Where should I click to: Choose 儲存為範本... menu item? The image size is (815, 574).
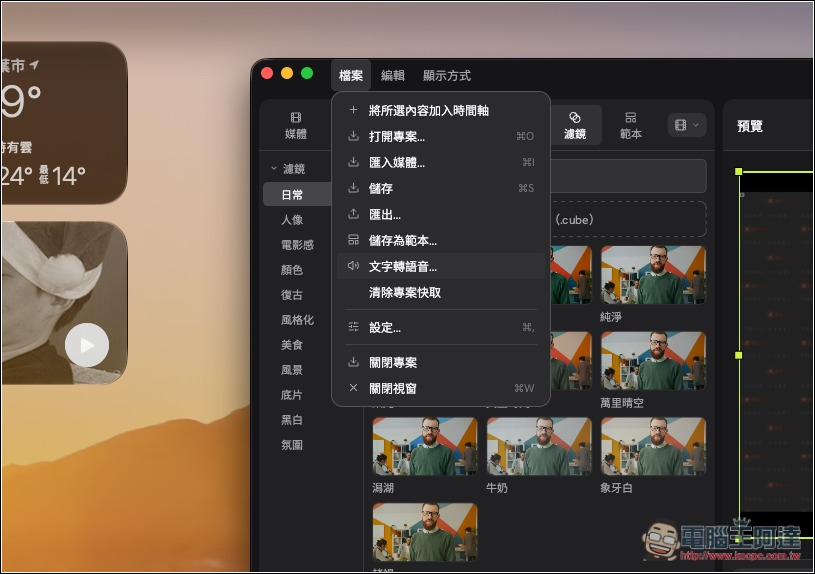[441, 240]
